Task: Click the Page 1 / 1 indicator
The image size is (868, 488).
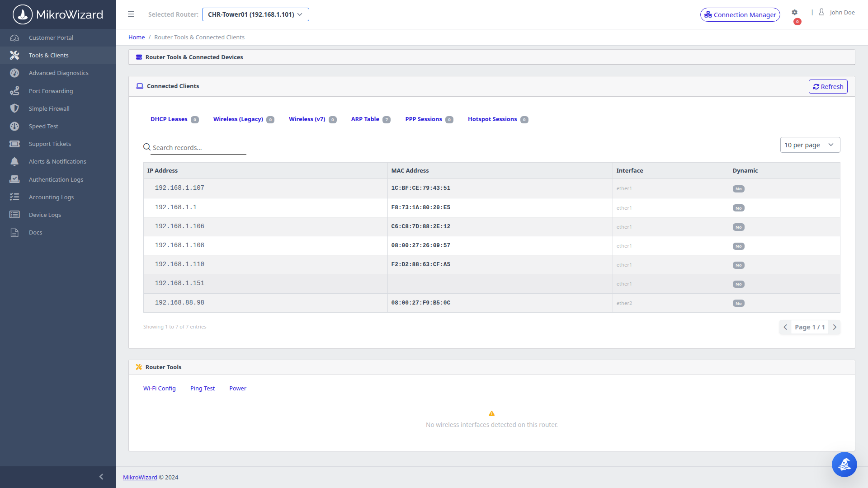Action: pyautogui.click(x=810, y=327)
